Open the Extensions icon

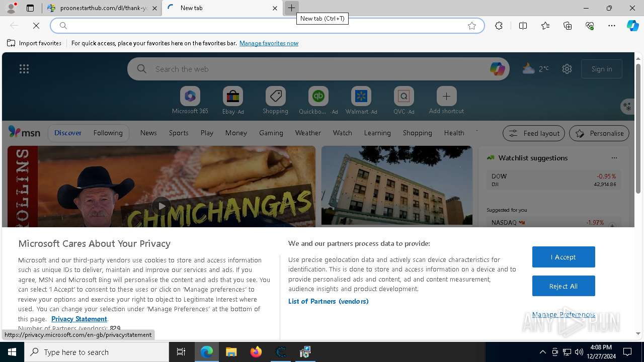tap(499, 26)
